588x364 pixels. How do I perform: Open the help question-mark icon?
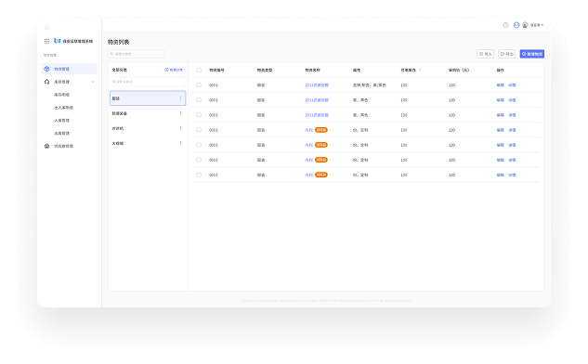[x=506, y=25]
